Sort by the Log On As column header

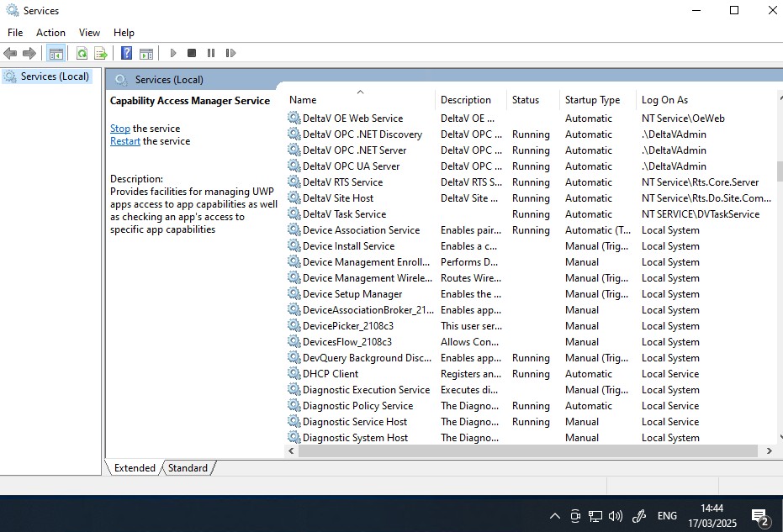click(706, 100)
